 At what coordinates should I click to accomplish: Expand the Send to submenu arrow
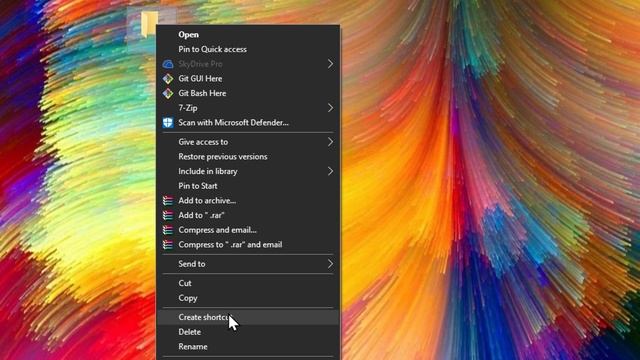coord(330,264)
